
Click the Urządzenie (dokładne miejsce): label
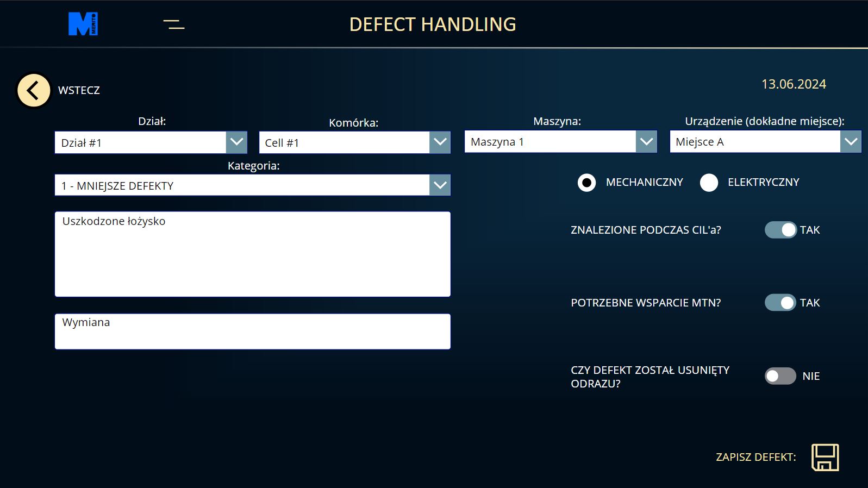click(765, 121)
